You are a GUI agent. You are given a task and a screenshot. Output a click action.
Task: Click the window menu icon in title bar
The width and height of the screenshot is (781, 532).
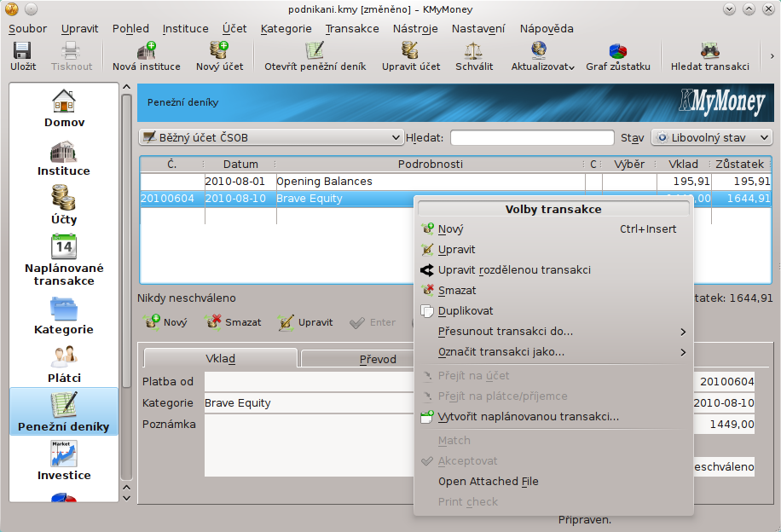[12, 9]
